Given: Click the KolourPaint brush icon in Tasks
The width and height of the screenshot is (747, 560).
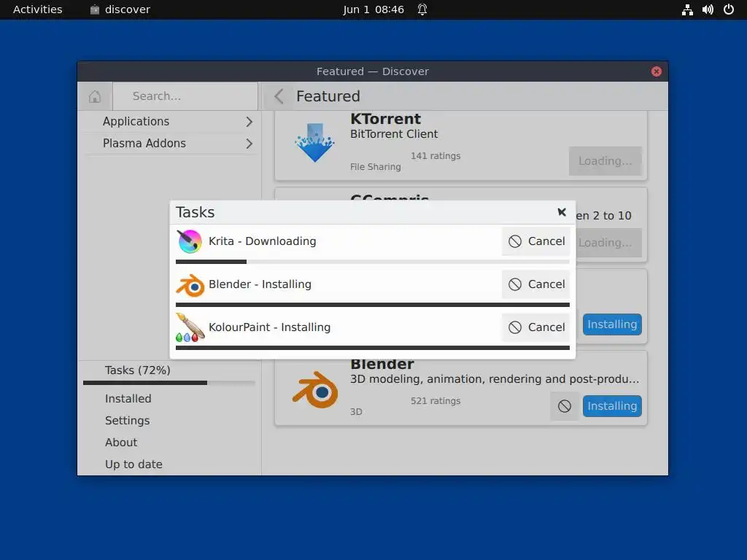Looking at the screenshot, I should click(190, 327).
